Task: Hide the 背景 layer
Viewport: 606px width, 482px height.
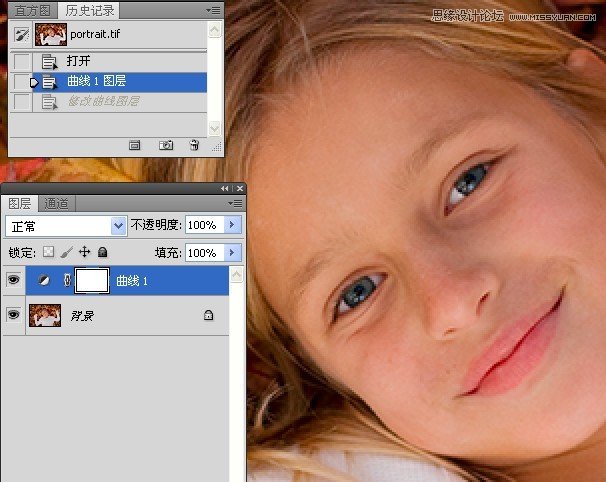Action: pyautogui.click(x=14, y=315)
